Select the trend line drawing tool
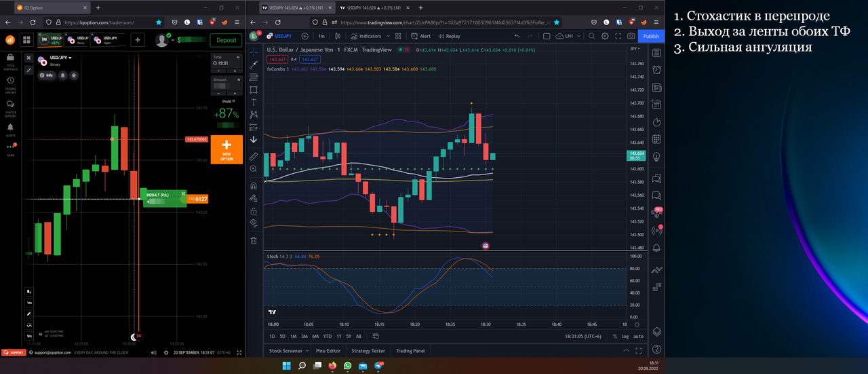The width and height of the screenshot is (868, 374). 254,64
